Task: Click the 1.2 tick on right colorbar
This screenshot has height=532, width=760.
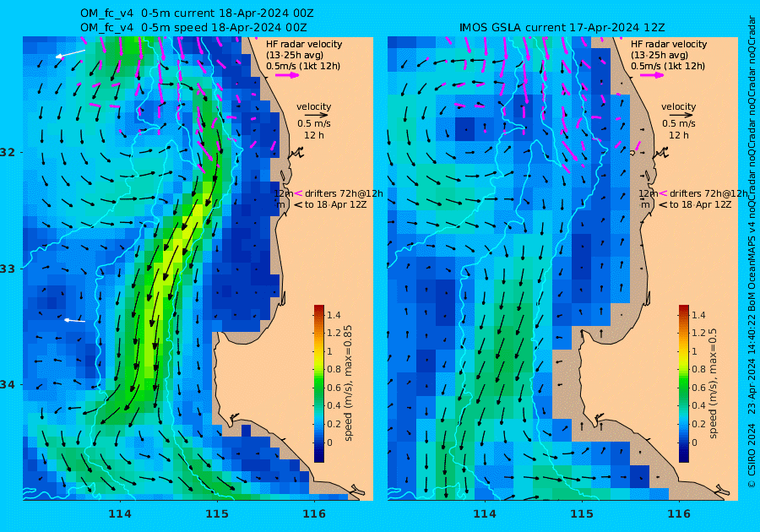Action: tap(698, 333)
